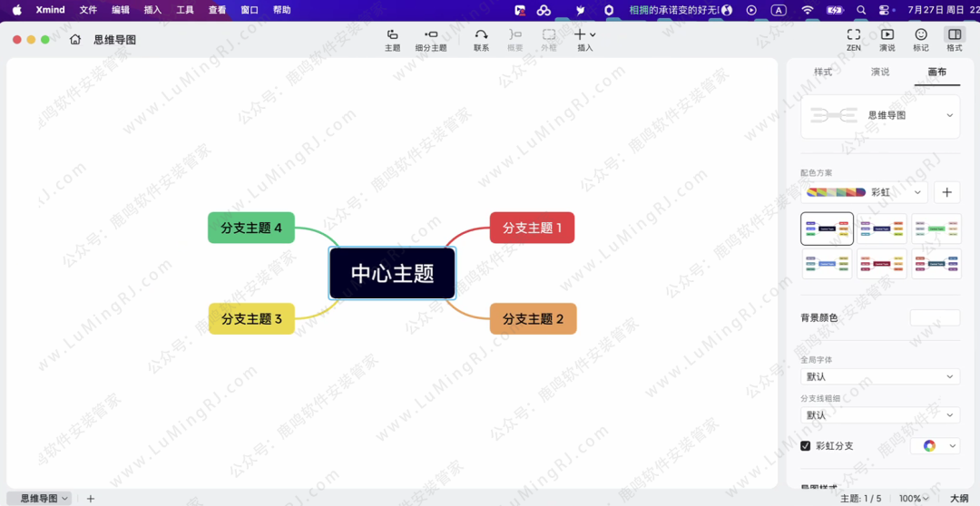Viewport: 980px width, 506px height.
Task: Click the Wi-Fi status icon
Action: pyautogui.click(x=808, y=10)
